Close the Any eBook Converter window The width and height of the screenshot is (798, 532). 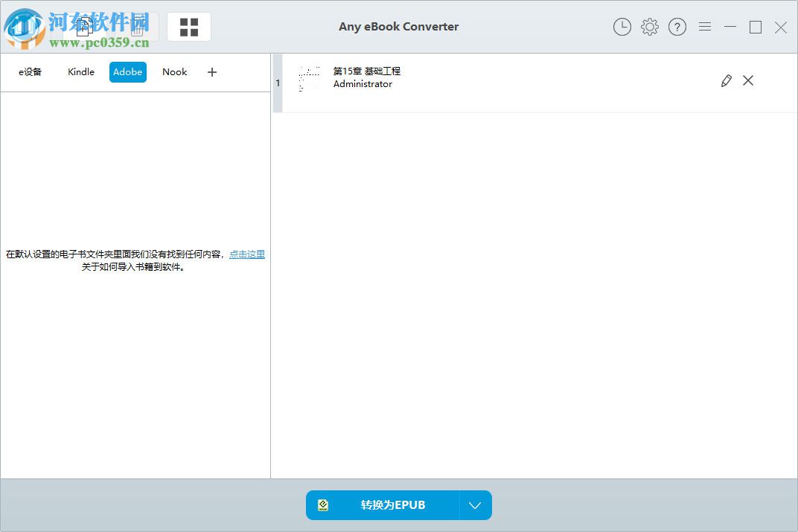(x=781, y=27)
